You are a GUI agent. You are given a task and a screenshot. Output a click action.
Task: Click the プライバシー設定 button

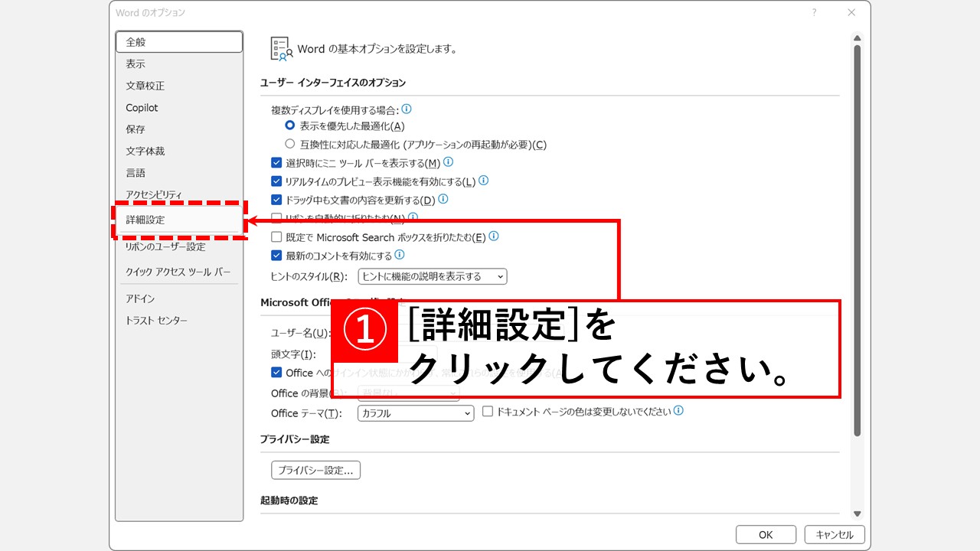(x=315, y=470)
